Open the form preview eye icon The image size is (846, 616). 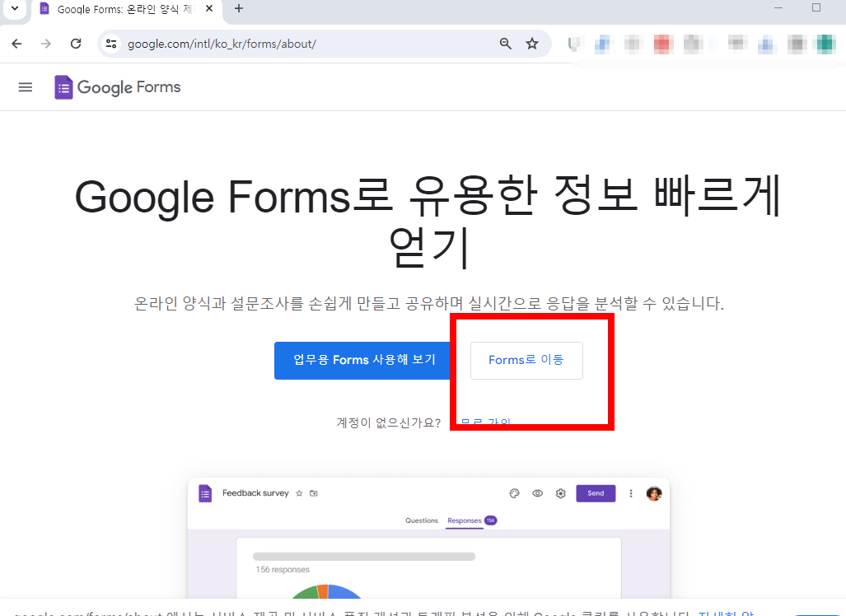coord(537,492)
